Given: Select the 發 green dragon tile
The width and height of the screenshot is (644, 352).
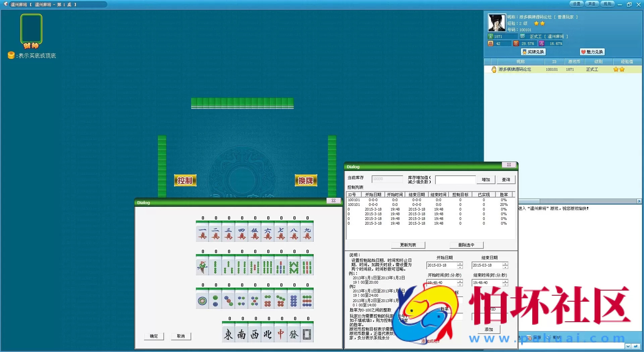Looking at the screenshot, I should [x=294, y=334].
